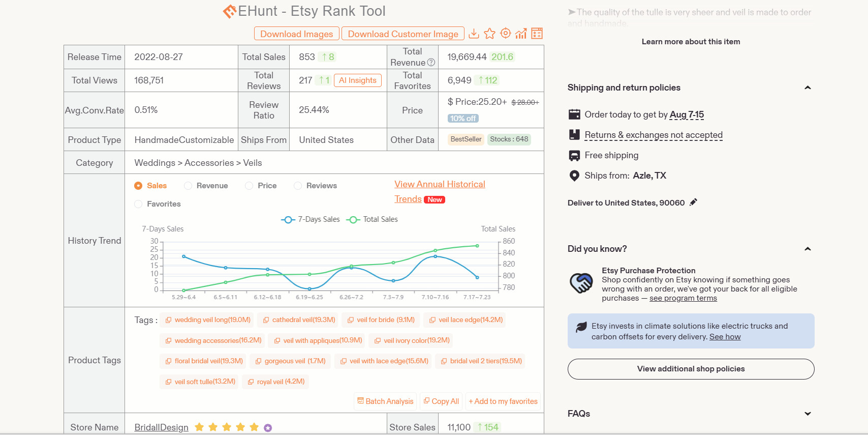Click the calendar icon beside delivery estimate
The width and height of the screenshot is (868, 435).
point(574,114)
